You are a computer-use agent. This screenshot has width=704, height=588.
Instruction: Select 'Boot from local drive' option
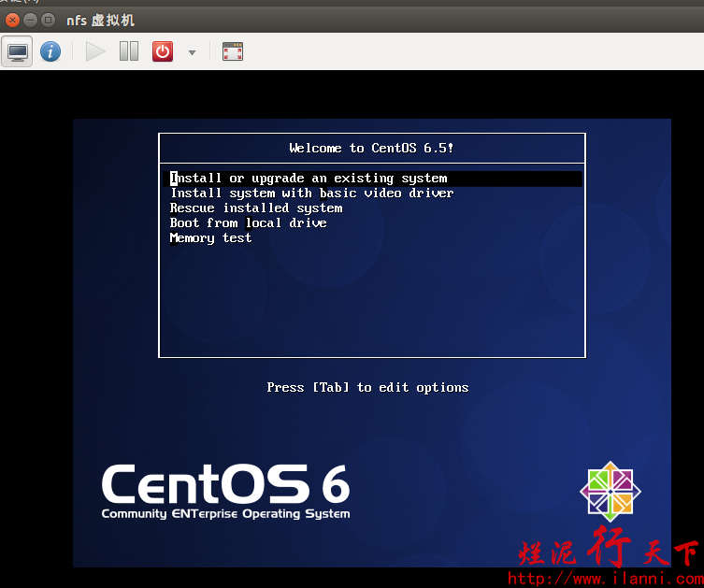(x=248, y=222)
